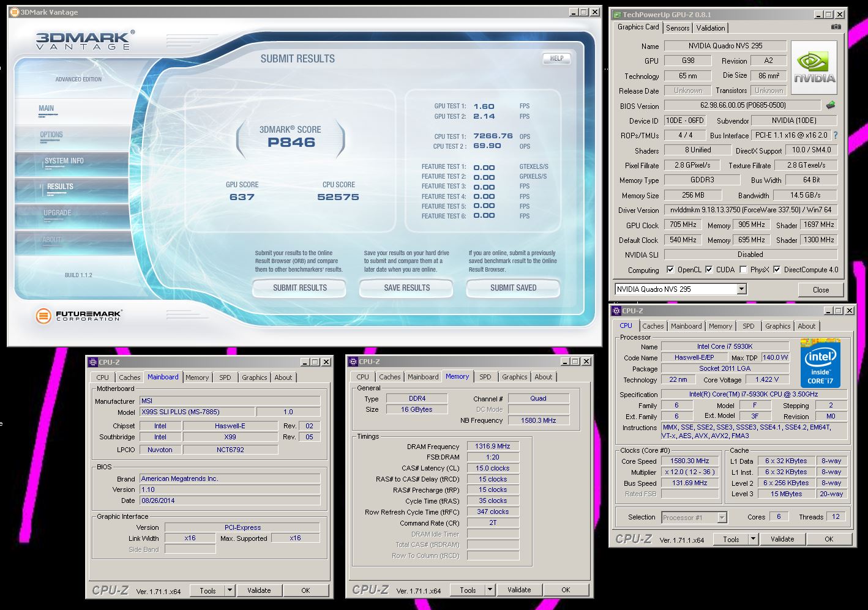868x610 pixels.
Task: Click the BIOS version save icon in GPU-Z
Action: pos(831,105)
